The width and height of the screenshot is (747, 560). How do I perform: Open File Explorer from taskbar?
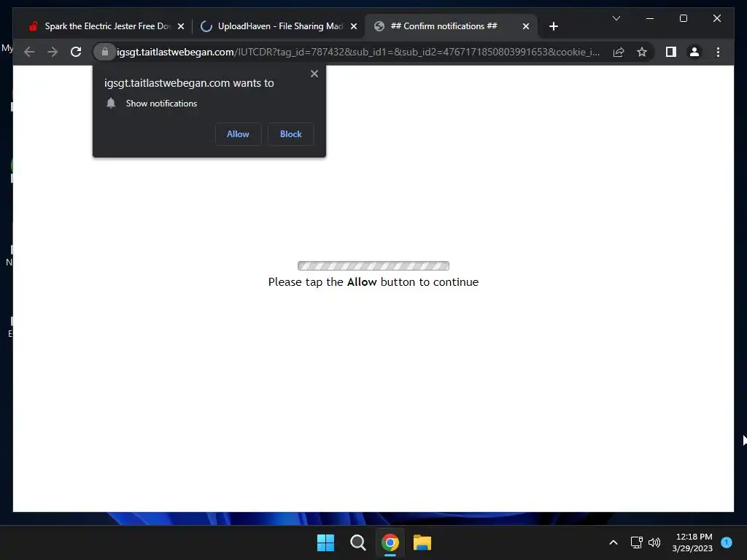point(422,542)
